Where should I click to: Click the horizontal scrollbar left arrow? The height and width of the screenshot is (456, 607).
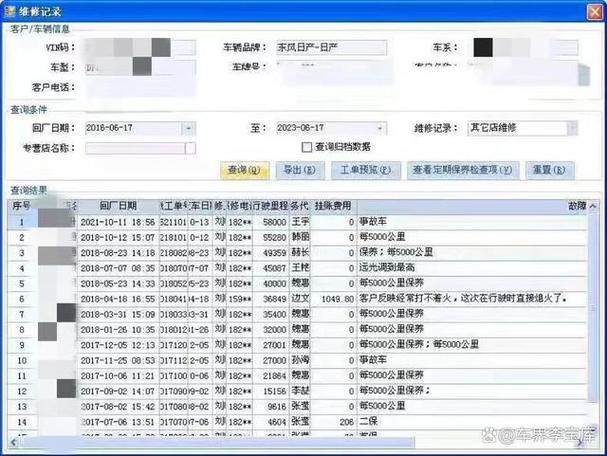coord(13,442)
